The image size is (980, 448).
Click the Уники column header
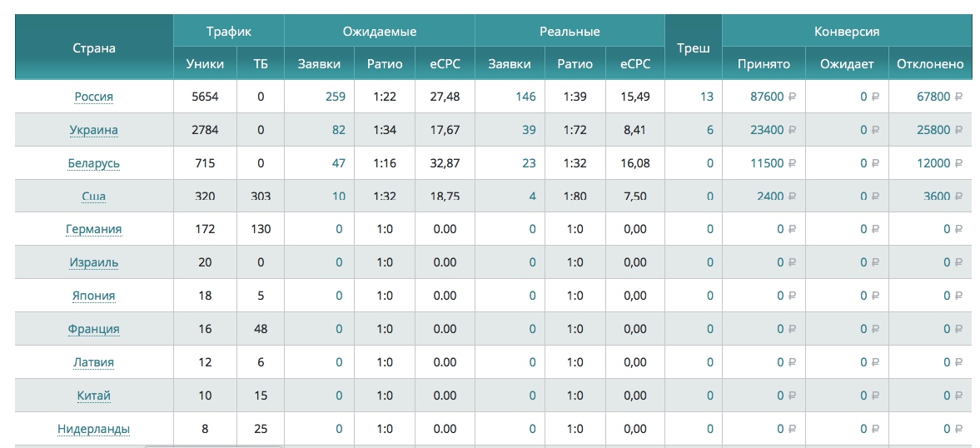pyautogui.click(x=205, y=64)
